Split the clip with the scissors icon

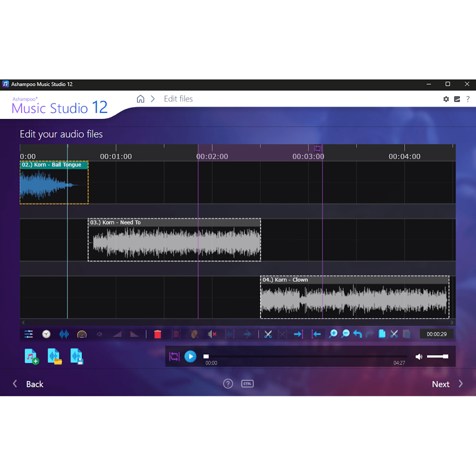(x=268, y=334)
